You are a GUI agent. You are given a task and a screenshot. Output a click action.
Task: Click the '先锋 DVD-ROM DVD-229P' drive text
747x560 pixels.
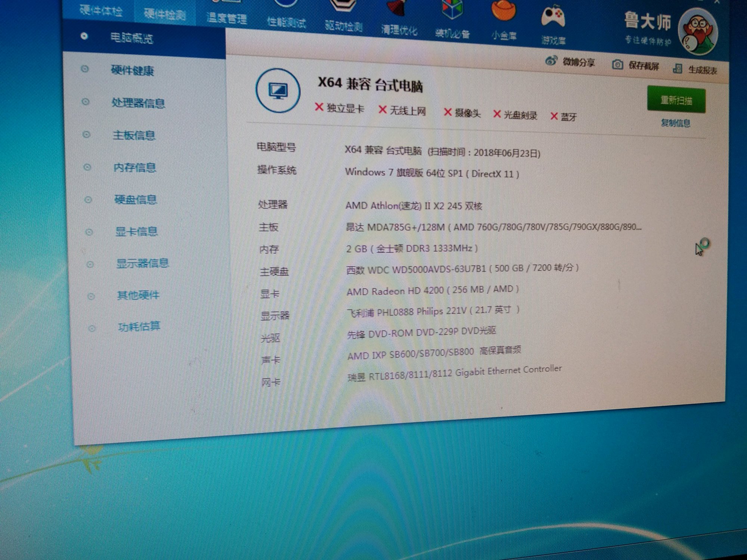click(x=403, y=333)
